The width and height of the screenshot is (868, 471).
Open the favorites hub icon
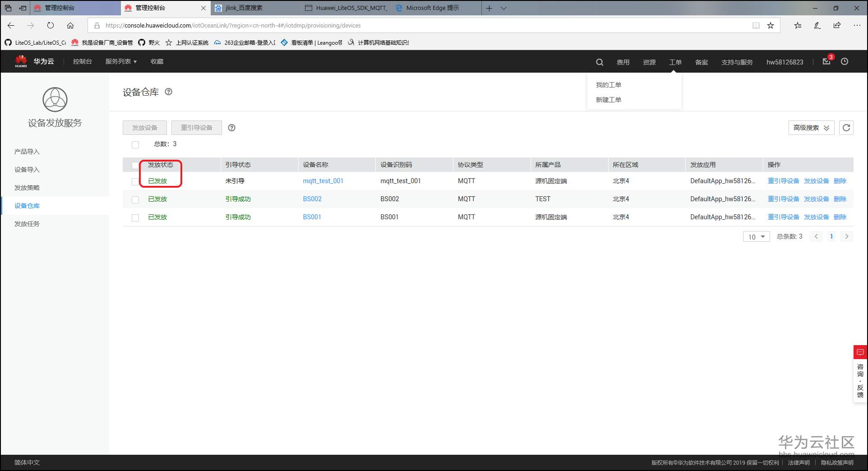coord(798,25)
